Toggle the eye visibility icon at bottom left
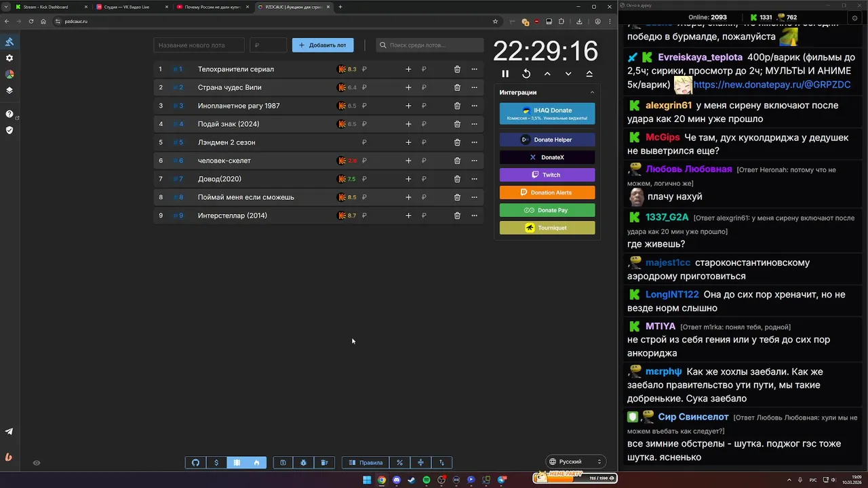 37,463
